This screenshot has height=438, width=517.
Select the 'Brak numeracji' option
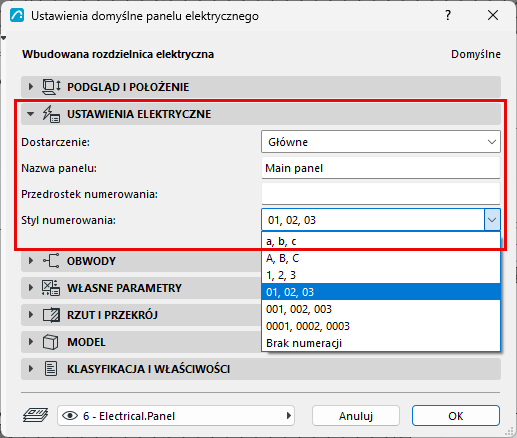pos(381,343)
